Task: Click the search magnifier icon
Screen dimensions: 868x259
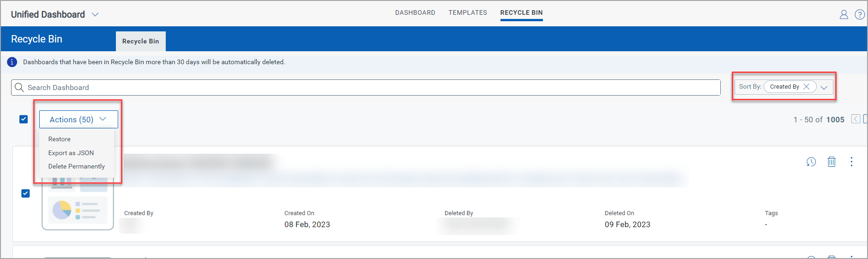Action: [19, 87]
